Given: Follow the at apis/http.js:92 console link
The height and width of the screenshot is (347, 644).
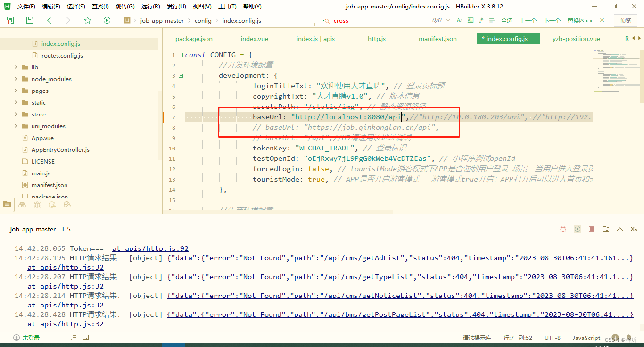Looking at the screenshot, I should pyautogui.click(x=150, y=248).
